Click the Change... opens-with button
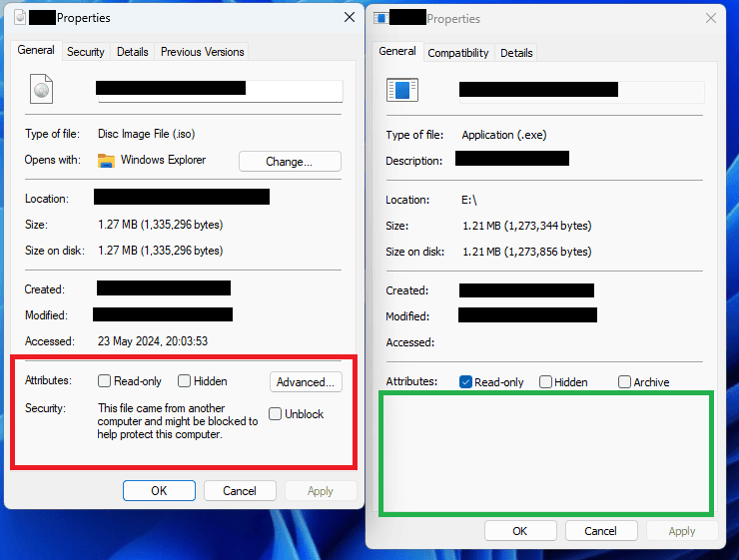Viewport: 739px width, 560px height. [290, 162]
